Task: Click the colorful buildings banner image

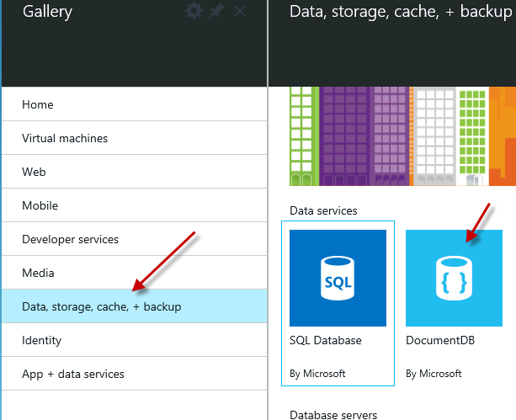Action: [x=403, y=136]
